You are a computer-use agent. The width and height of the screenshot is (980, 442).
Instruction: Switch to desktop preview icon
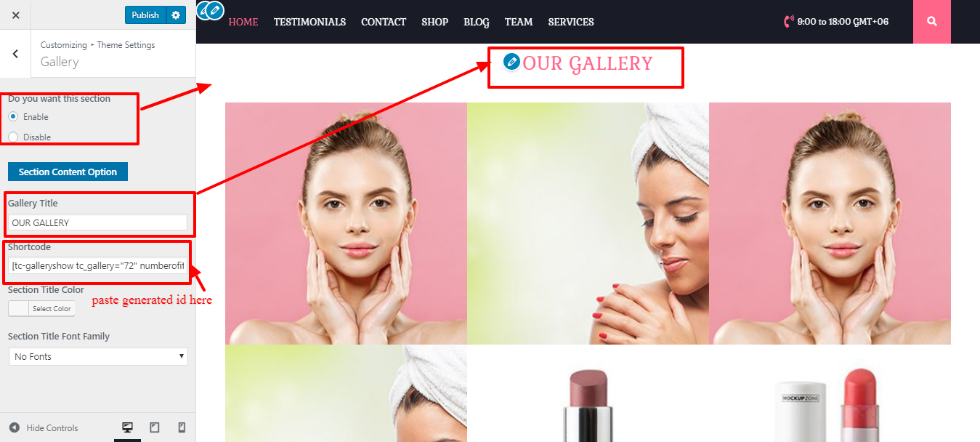click(127, 427)
